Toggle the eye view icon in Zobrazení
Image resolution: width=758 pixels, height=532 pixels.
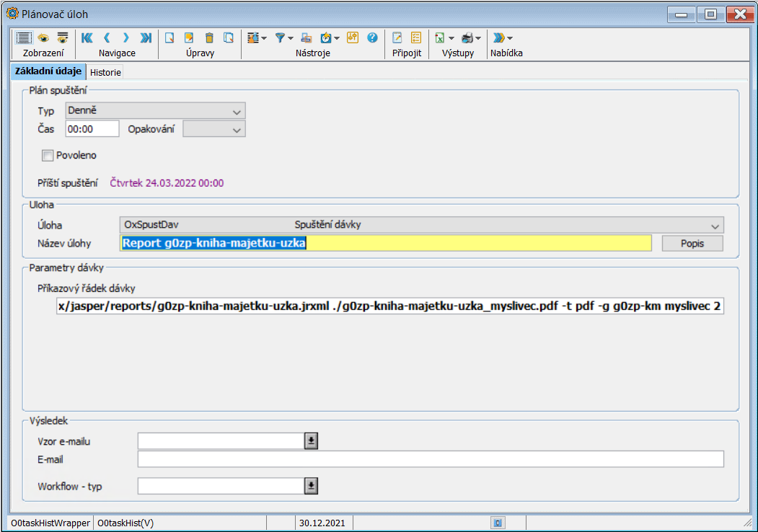coord(43,38)
